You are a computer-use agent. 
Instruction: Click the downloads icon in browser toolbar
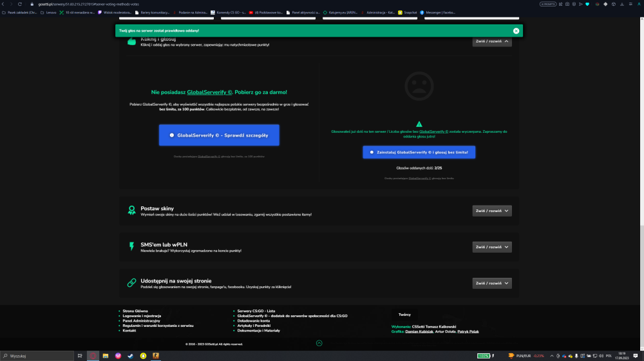pyautogui.click(x=622, y=4)
